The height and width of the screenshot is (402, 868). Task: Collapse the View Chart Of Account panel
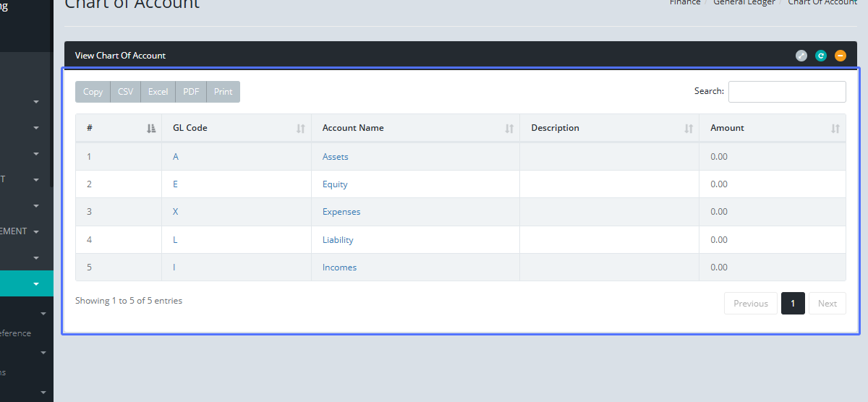(x=841, y=56)
